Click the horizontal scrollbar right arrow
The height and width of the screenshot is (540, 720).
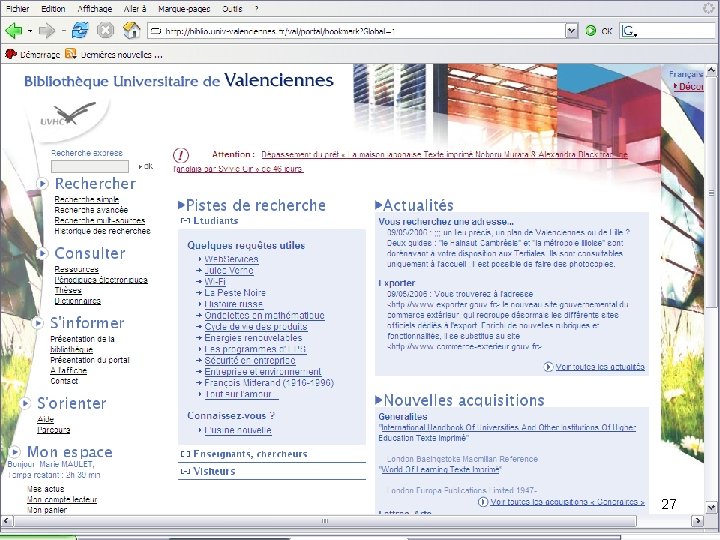(x=698, y=521)
